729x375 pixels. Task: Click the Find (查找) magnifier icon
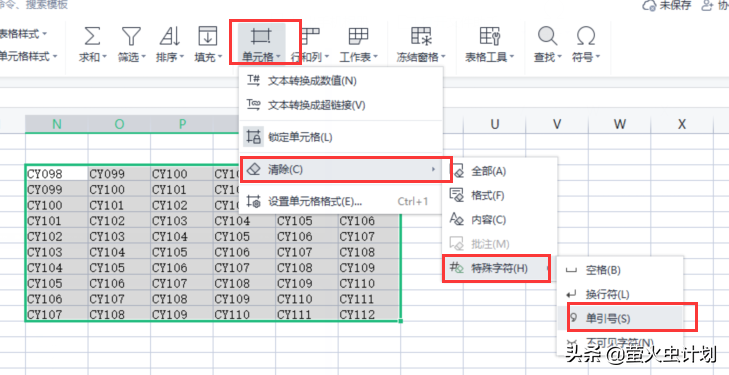coord(547,36)
